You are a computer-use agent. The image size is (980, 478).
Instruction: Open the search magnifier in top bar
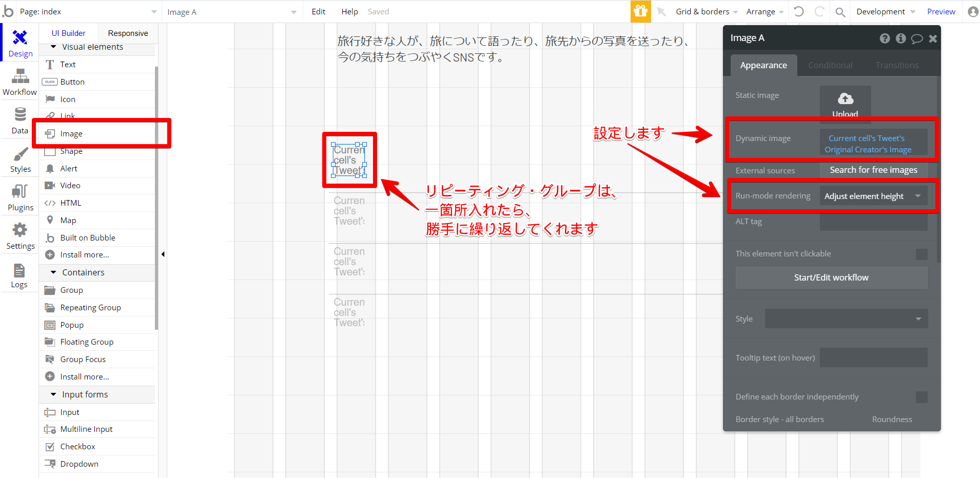(840, 12)
